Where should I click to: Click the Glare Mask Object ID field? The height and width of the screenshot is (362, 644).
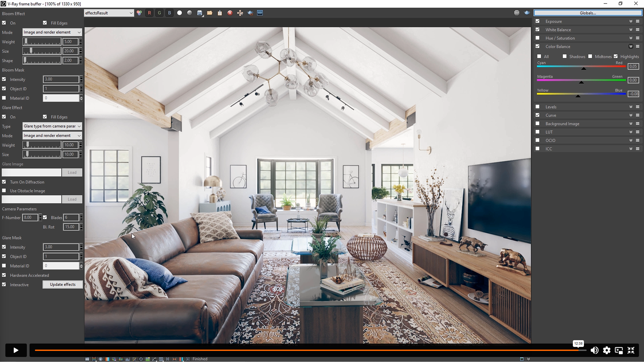point(61,256)
